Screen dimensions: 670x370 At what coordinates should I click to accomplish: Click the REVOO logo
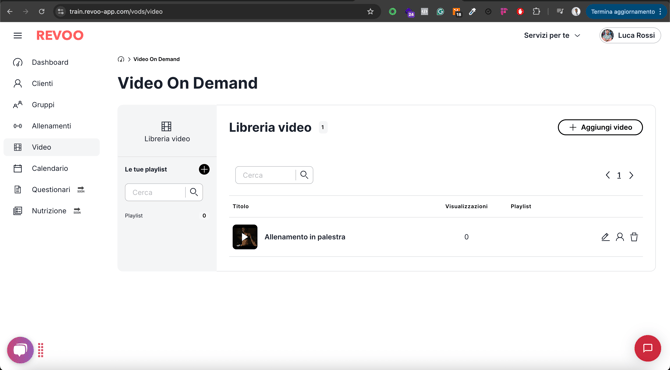coord(60,35)
